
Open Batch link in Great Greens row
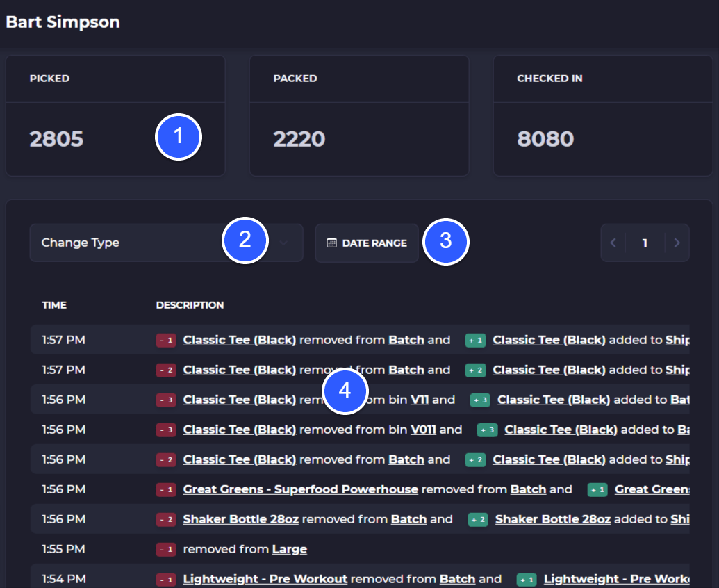click(528, 489)
